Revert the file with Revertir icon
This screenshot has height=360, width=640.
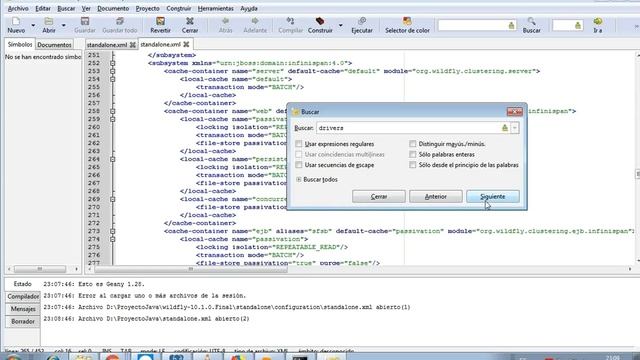[160, 21]
